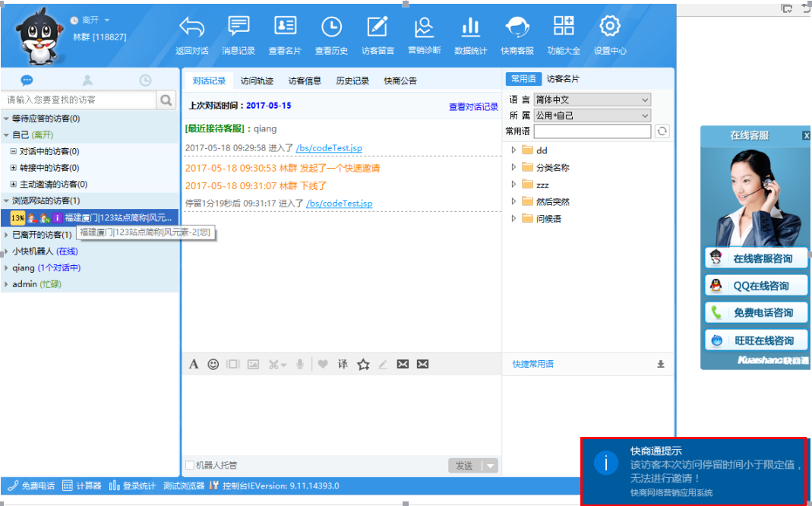Expand the 已离开的访客 group
The width and height of the screenshot is (812, 506).
[7, 235]
